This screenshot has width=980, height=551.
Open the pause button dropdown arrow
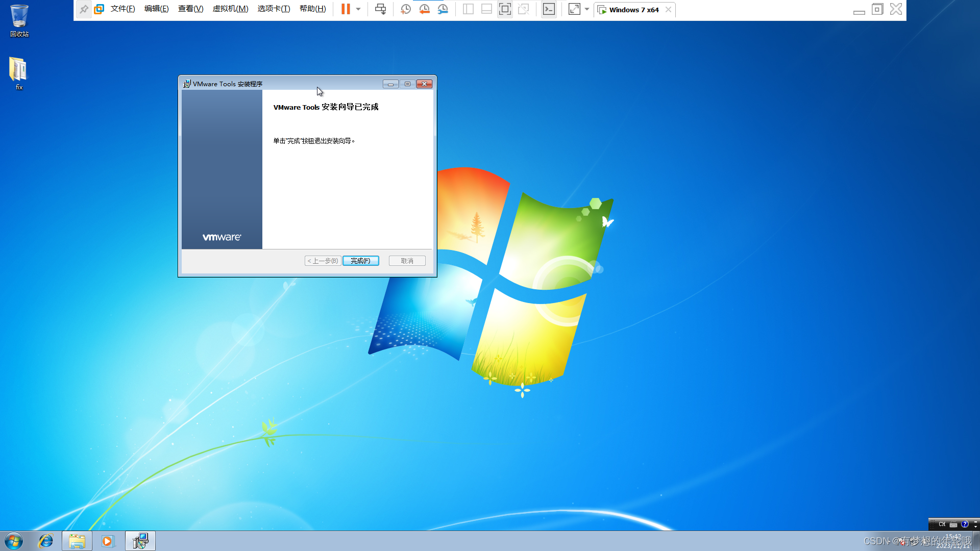pos(358,9)
